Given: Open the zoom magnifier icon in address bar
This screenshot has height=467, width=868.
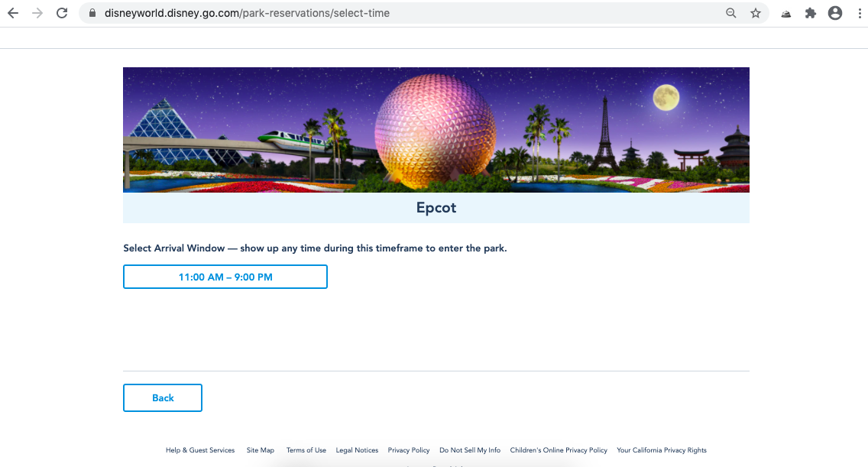Looking at the screenshot, I should [730, 13].
